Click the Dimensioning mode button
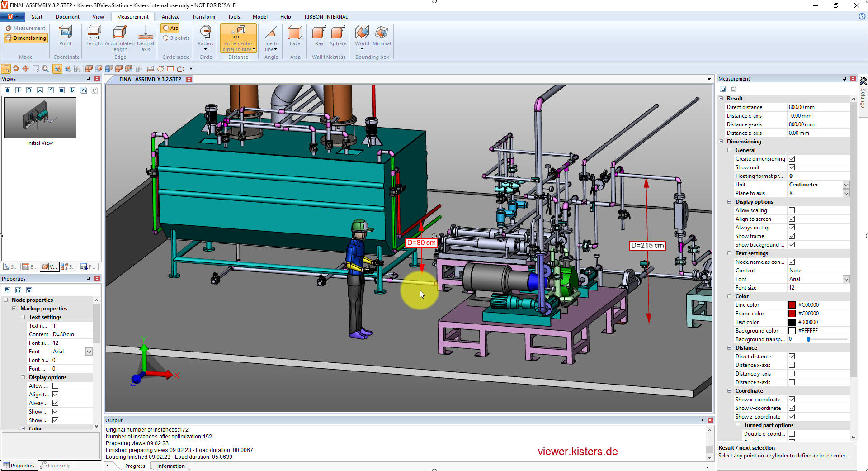The image size is (868, 471). (26, 38)
